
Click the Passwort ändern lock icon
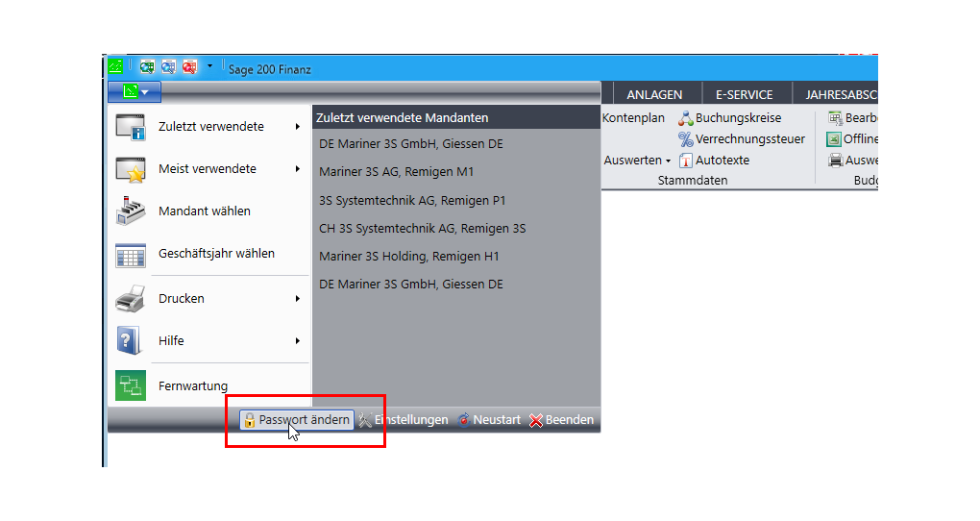(250, 420)
